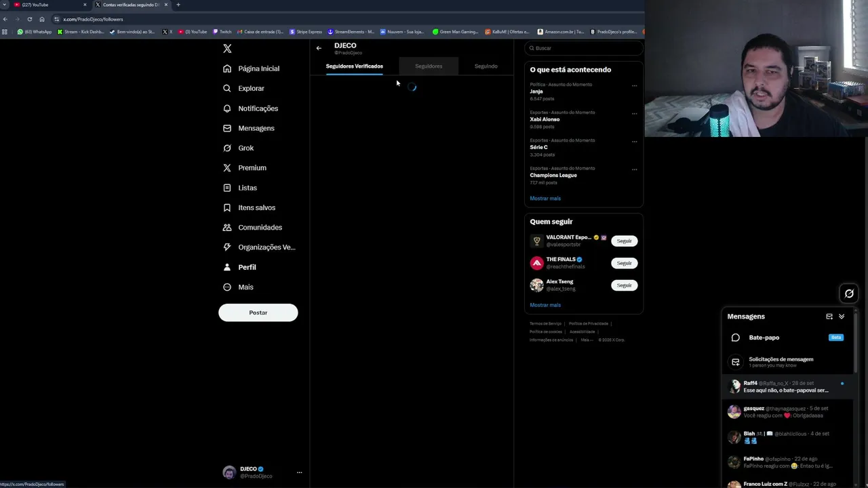
Task: Follow THE FINALS with Seguir
Action: point(624,263)
